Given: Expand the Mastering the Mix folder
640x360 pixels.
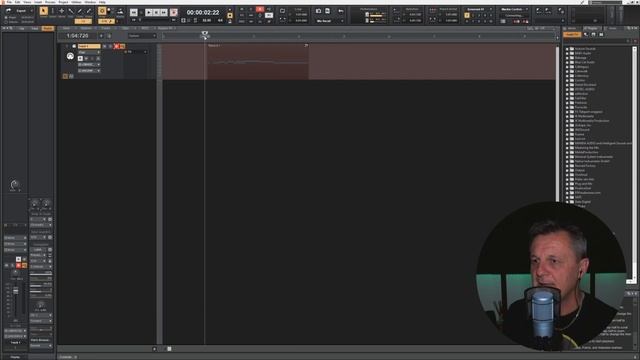Looking at the screenshot, I should [x=567, y=148].
